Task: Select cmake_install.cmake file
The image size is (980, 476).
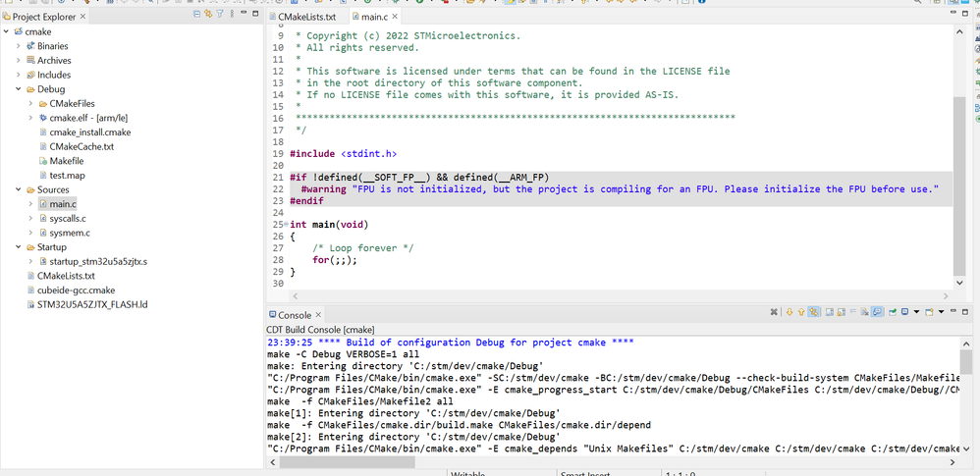Action: [90, 132]
